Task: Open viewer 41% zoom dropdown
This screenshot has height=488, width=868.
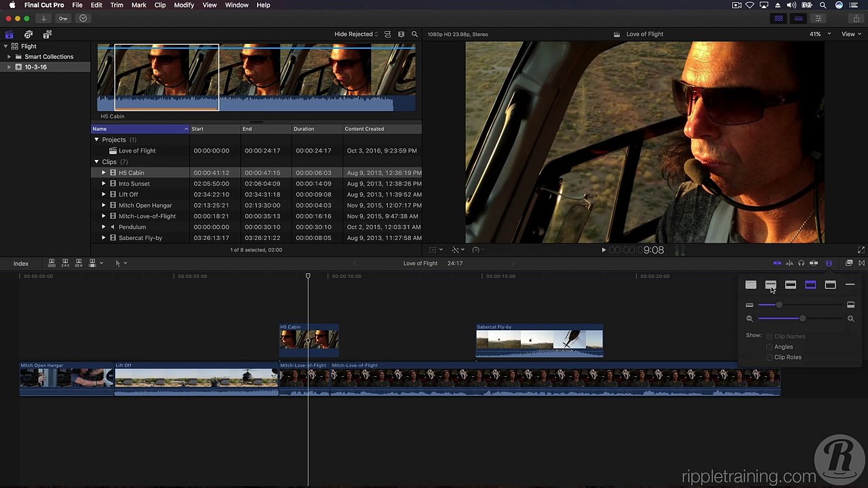Action: coord(820,34)
